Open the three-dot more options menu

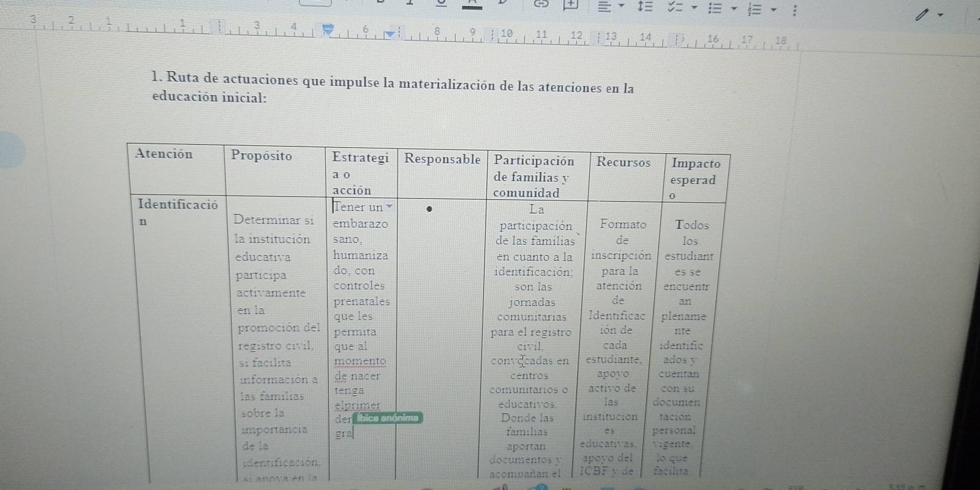coord(794,10)
